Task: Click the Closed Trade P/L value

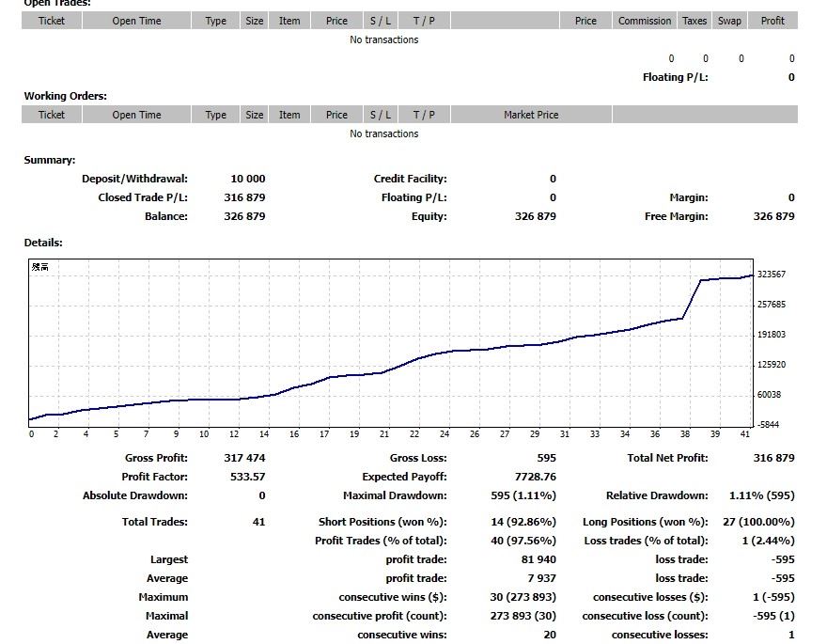Action: point(244,197)
